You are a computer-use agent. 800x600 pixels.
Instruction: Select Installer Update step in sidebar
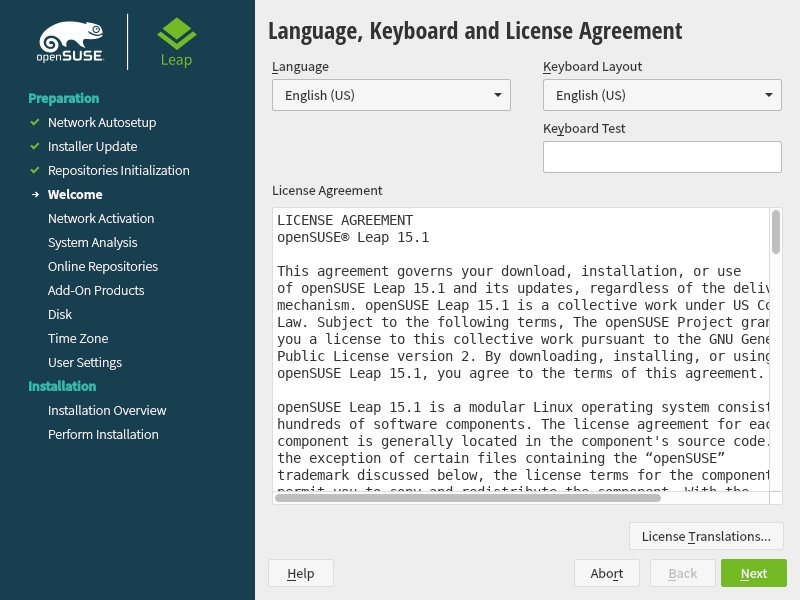pos(92,146)
